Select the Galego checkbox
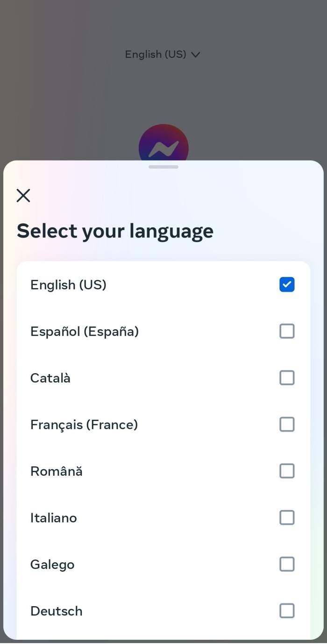This screenshot has width=327, height=644. 287,564
